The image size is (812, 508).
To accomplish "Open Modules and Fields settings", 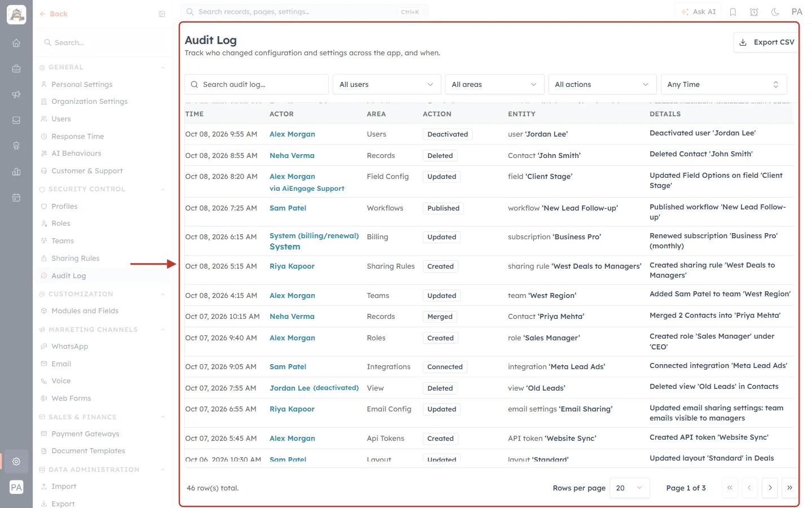I will point(85,311).
